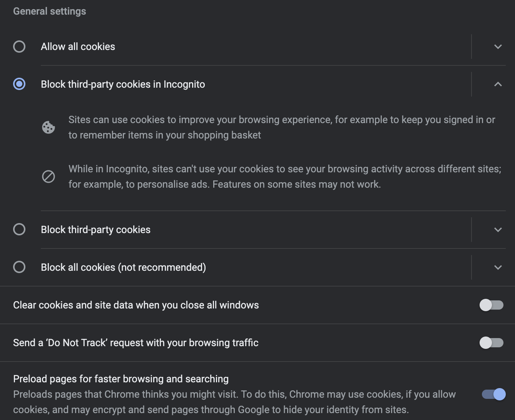This screenshot has width=515, height=420.
Task: Collapse the Block third-party cookies in Incognito section
Action: 498,84
